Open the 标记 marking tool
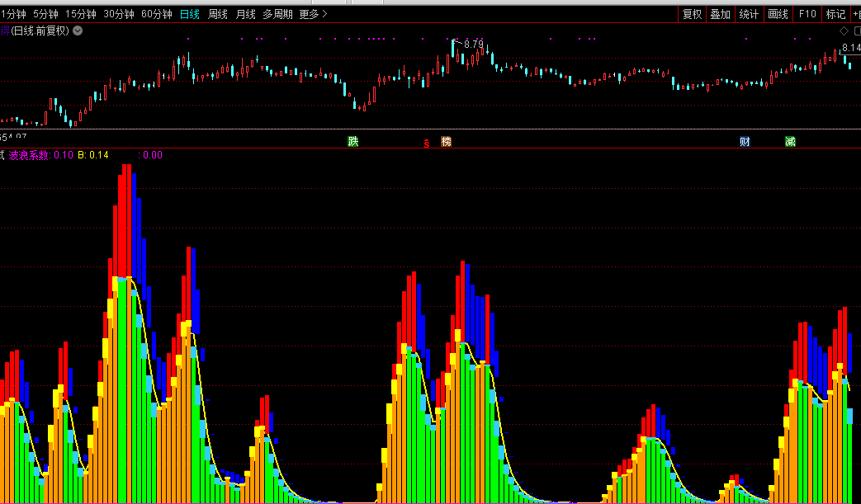This screenshot has height=504, width=861. pyautogui.click(x=835, y=14)
